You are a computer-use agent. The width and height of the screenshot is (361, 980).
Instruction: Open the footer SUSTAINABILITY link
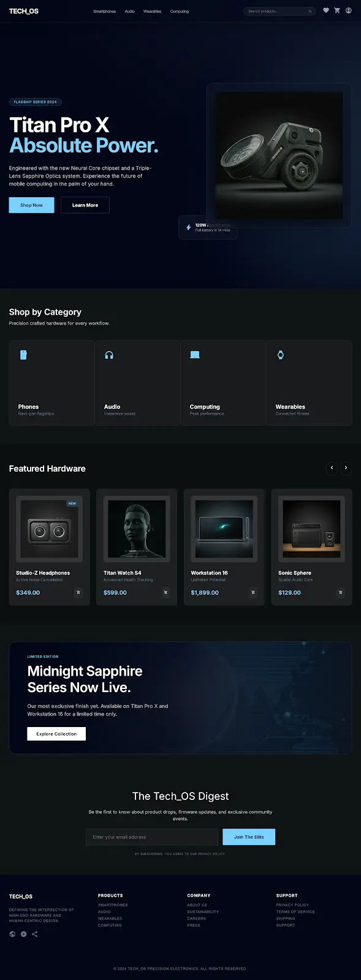tap(203, 911)
